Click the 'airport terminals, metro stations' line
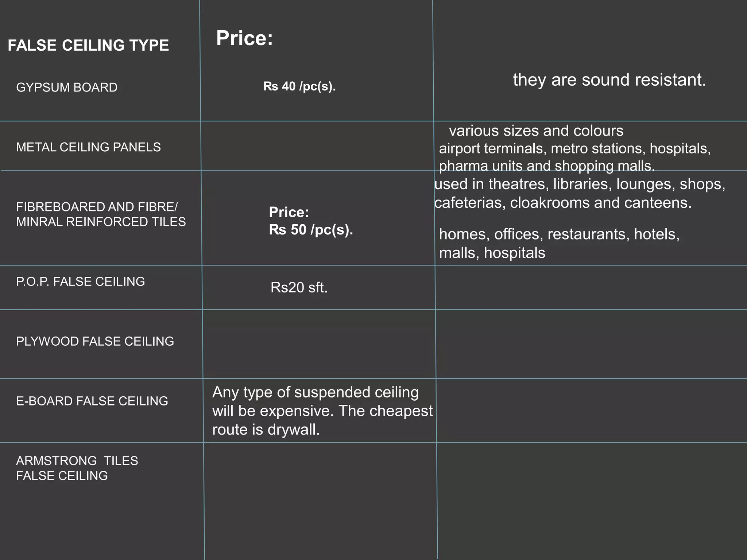747x560 pixels. [574, 148]
